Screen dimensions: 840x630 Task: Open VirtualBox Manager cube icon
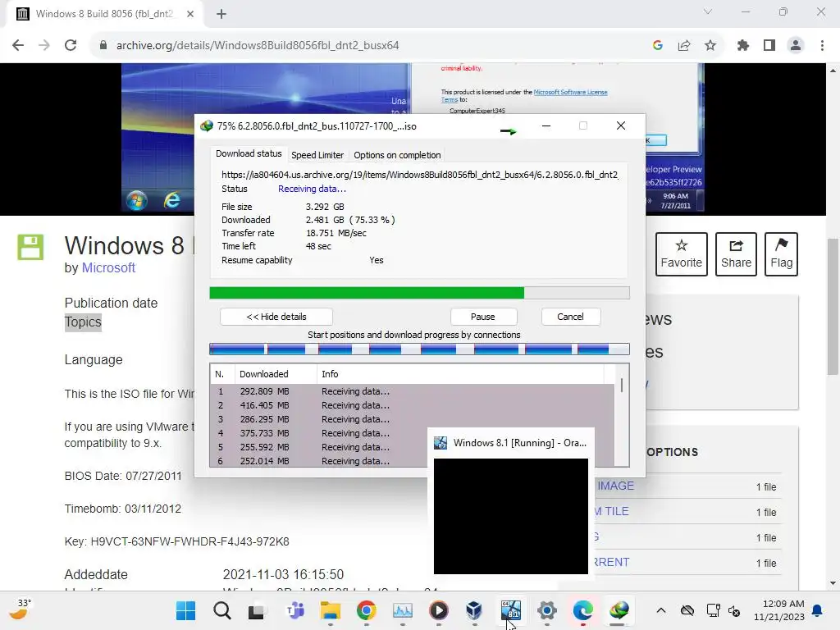475,610
